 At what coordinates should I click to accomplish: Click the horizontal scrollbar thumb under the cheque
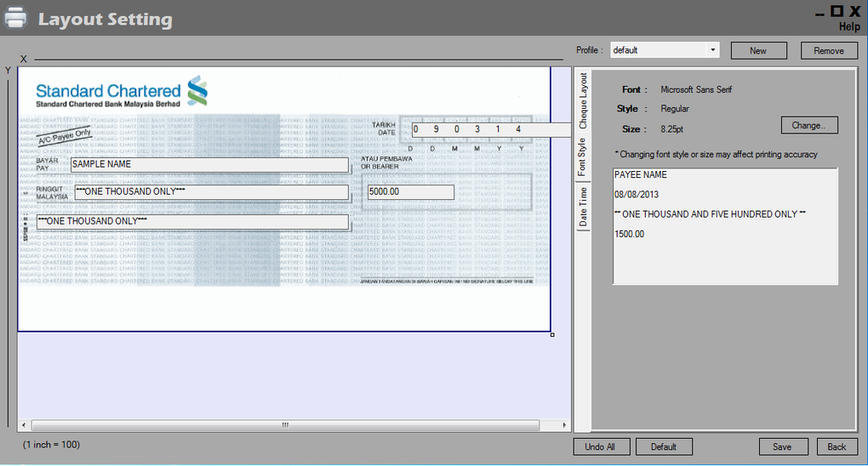[x=285, y=425]
